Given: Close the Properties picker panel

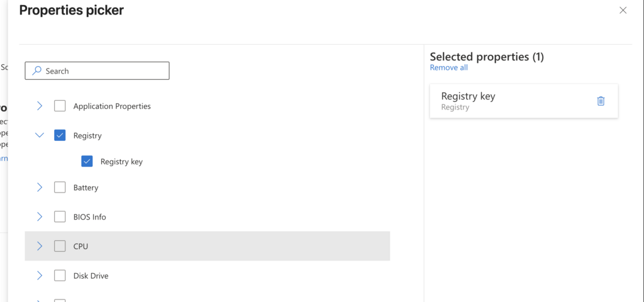Looking at the screenshot, I should tap(623, 11).
